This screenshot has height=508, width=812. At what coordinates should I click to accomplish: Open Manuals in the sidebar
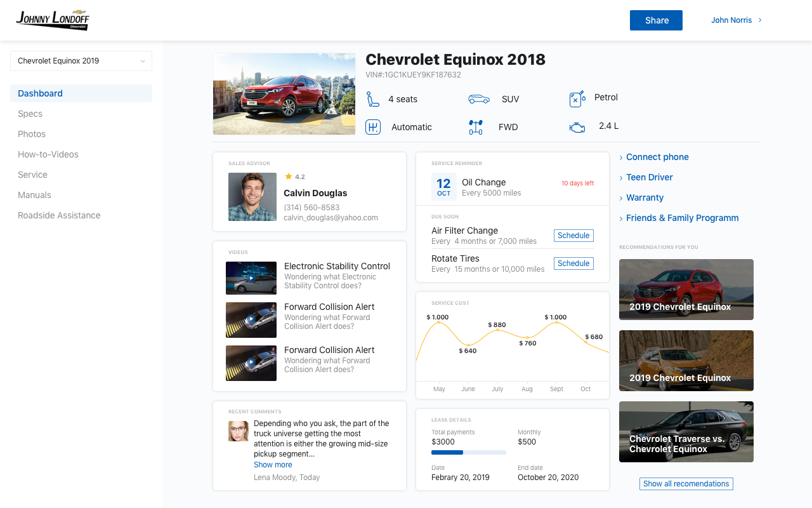pyautogui.click(x=34, y=195)
